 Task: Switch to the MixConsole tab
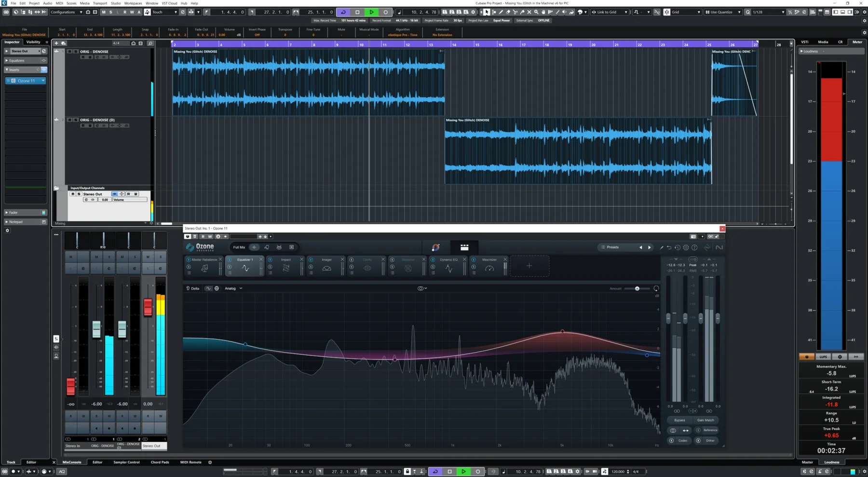(72, 462)
